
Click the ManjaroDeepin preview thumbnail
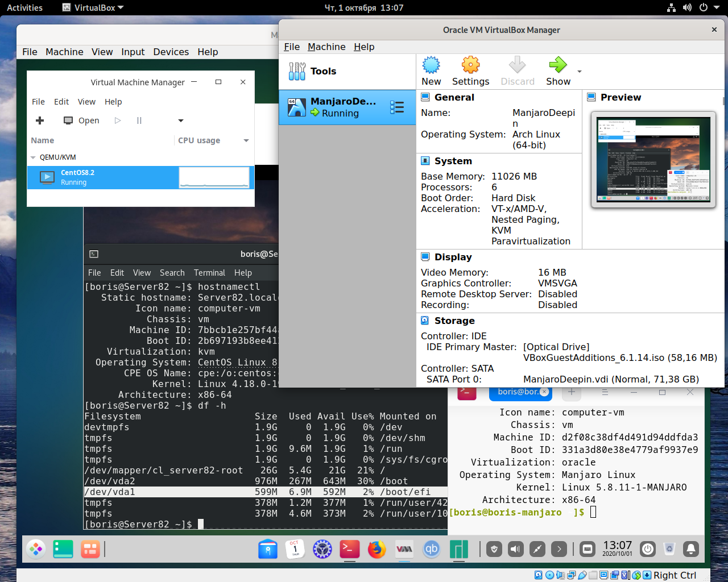(653, 160)
